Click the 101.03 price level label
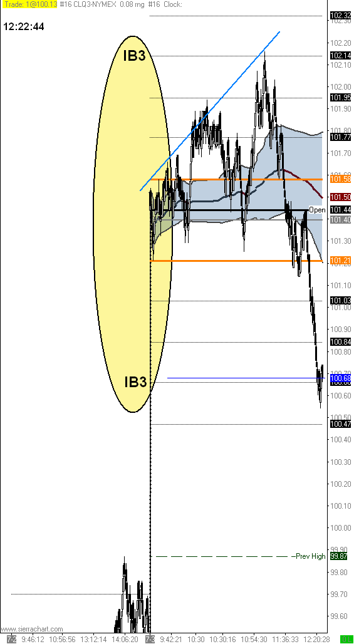 click(340, 301)
